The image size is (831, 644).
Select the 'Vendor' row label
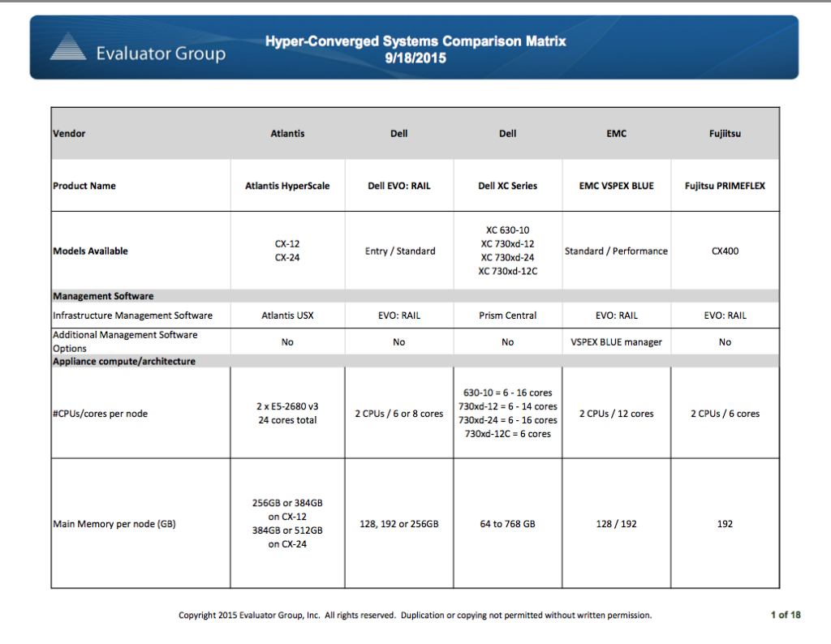pos(69,134)
